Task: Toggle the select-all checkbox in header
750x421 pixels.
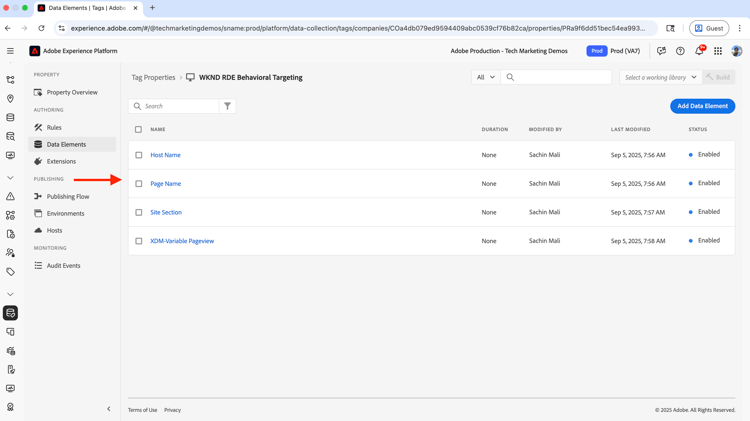Action: pos(139,129)
